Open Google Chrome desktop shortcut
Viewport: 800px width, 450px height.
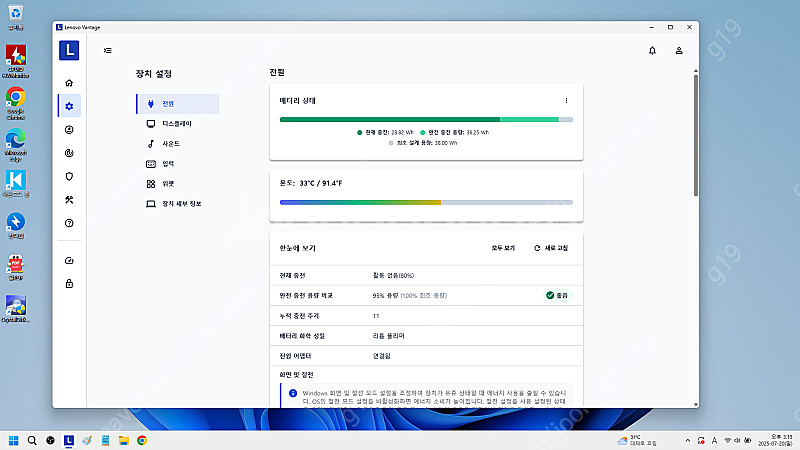coord(16,103)
